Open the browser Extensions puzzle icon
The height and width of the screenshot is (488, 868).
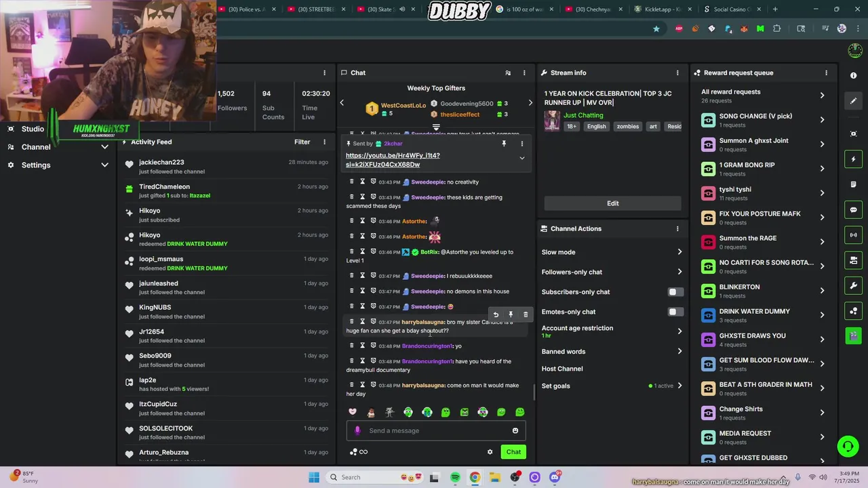(x=777, y=28)
